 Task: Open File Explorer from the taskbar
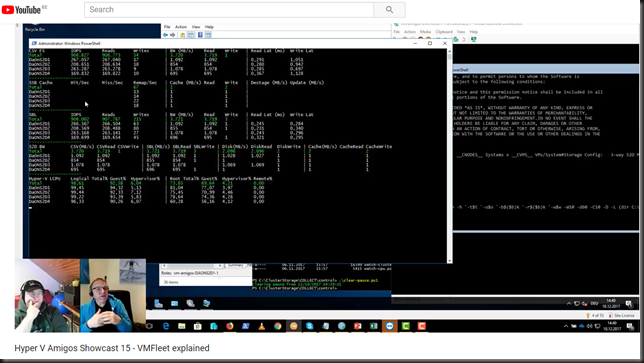click(182, 326)
